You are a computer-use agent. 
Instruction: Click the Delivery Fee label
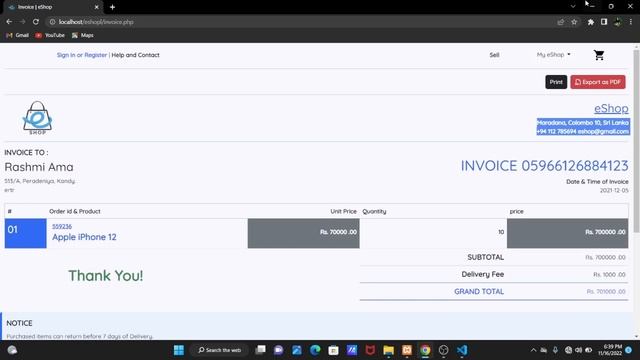(x=482, y=274)
